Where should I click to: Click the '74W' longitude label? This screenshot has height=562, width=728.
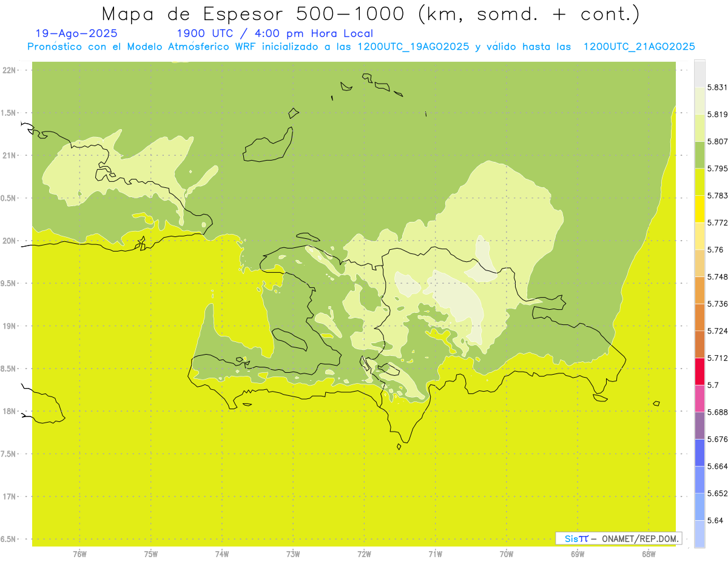coord(222,554)
